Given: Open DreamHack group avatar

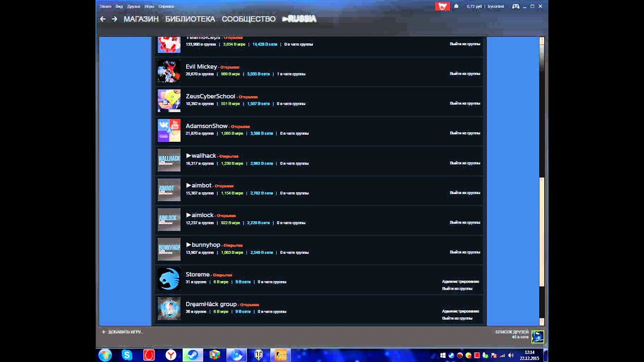Looking at the screenshot, I should click(169, 308).
